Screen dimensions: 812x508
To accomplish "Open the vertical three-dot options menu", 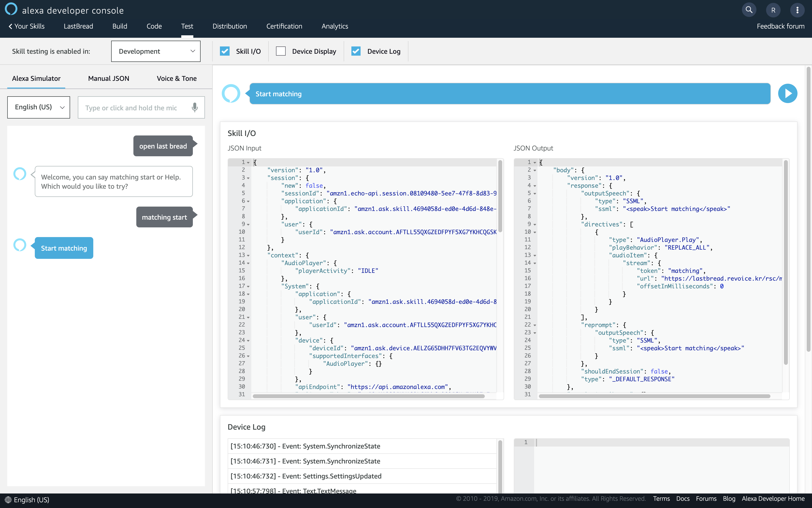I will click(x=797, y=10).
